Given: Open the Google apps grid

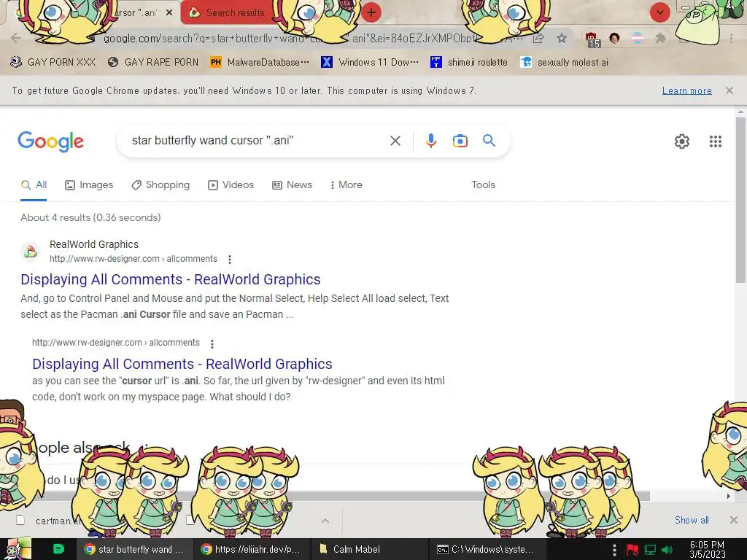Looking at the screenshot, I should pyautogui.click(x=715, y=141).
